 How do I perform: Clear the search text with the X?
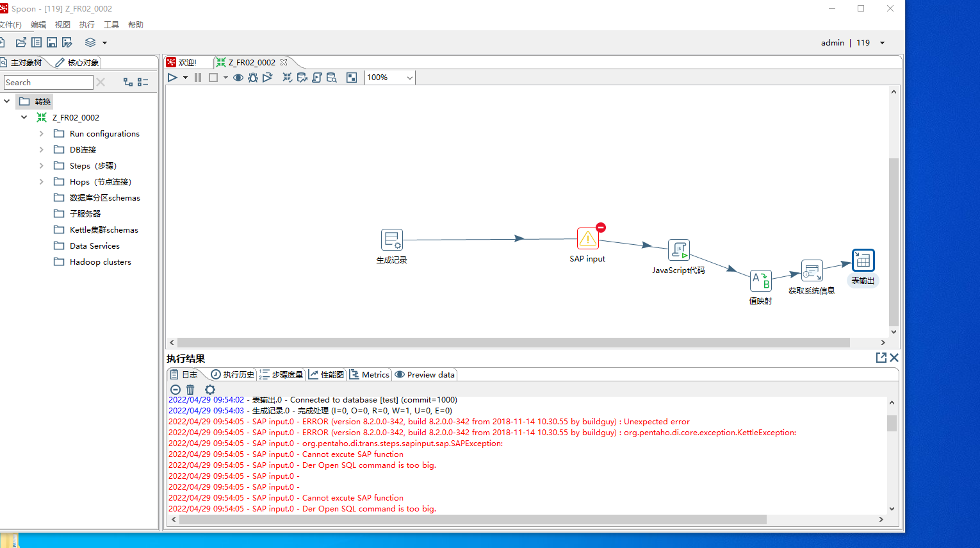point(101,82)
